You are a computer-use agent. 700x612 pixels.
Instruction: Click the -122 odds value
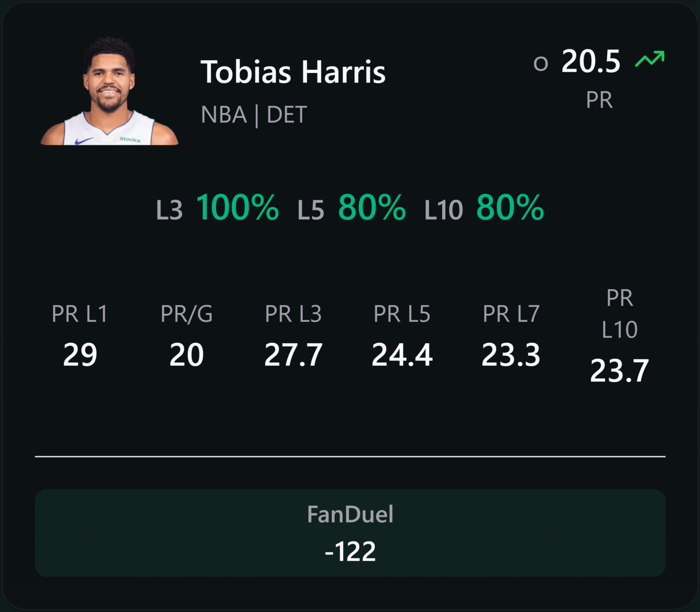(x=350, y=552)
